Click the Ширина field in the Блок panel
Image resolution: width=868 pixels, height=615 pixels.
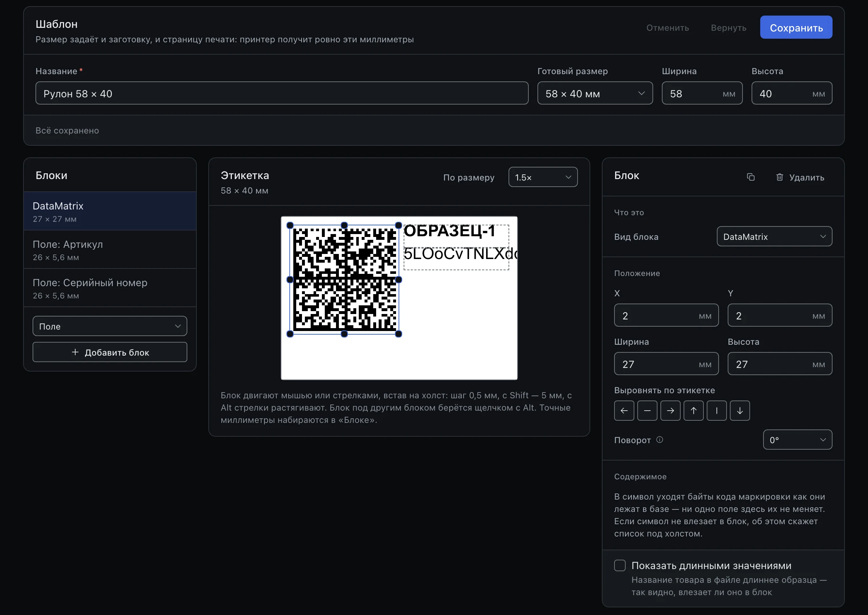click(666, 364)
